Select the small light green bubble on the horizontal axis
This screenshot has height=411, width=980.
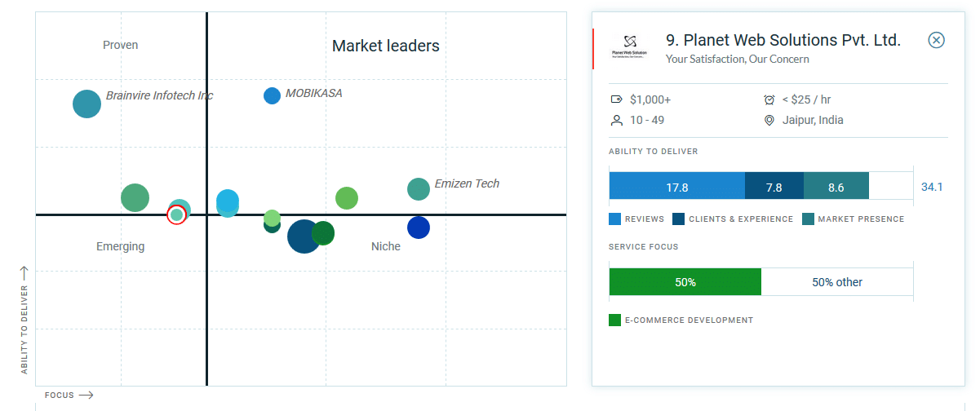[x=272, y=218]
